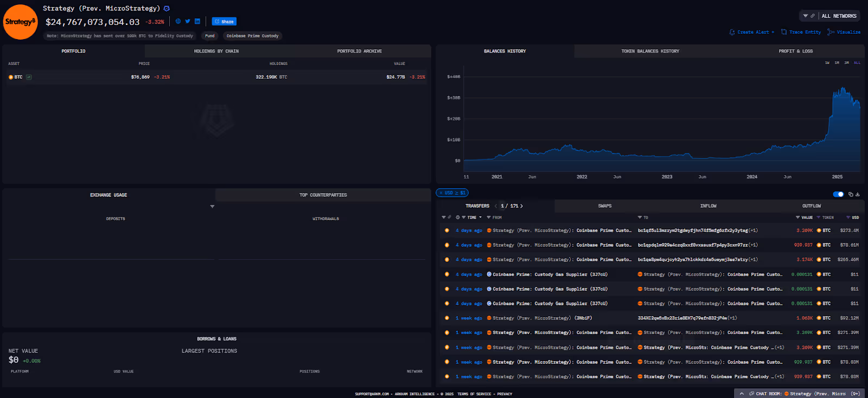This screenshot has width=868, height=398.
Task: Open address bc1qa8pw4qujcyh2ya7hlckkdz4s5ueymj3ae7stry
Action: [x=693, y=260]
